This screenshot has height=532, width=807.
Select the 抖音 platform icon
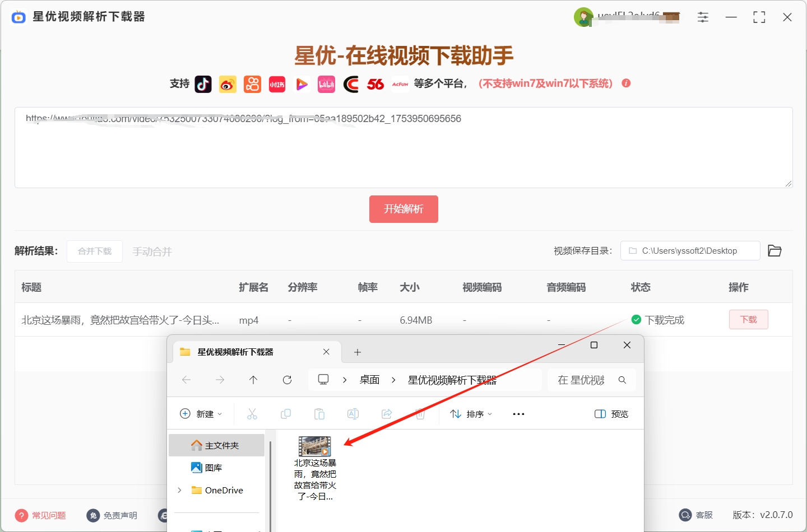[203, 84]
